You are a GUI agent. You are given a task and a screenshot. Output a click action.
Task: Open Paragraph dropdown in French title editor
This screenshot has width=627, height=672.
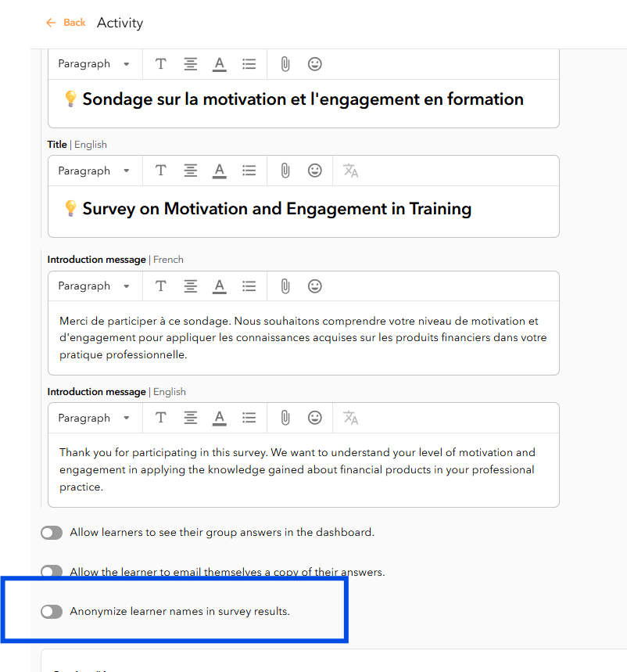coord(95,64)
